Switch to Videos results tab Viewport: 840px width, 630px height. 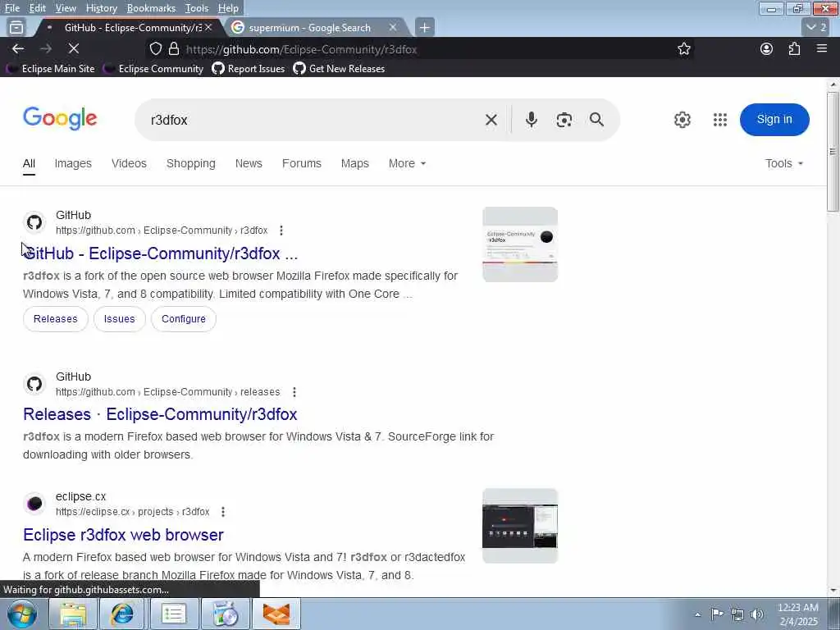click(129, 163)
